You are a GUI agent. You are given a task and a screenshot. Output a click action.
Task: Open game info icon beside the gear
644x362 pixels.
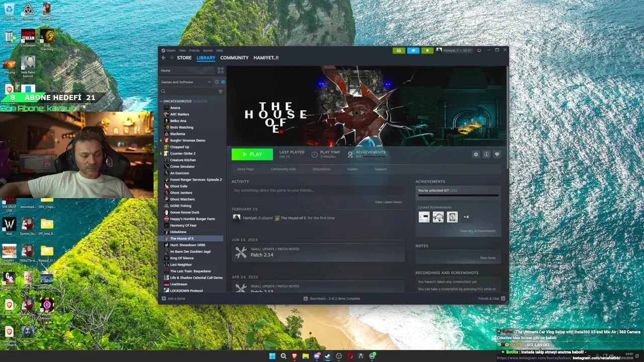pos(486,154)
